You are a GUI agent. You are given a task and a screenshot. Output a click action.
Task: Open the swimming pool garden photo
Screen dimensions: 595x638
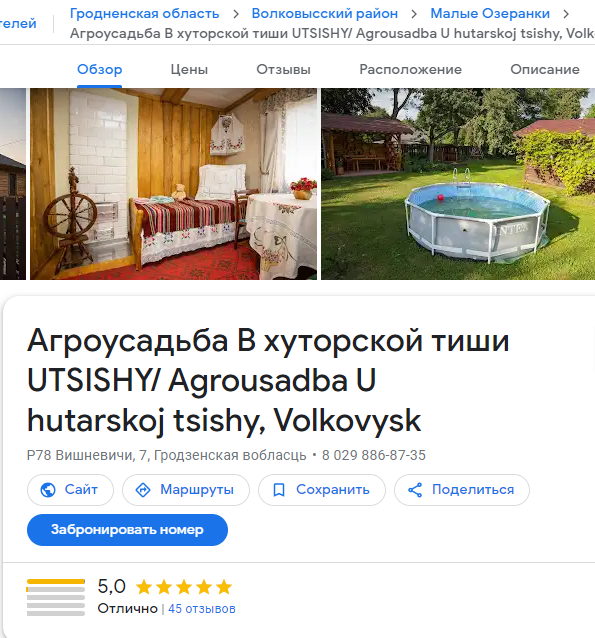(x=458, y=184)
